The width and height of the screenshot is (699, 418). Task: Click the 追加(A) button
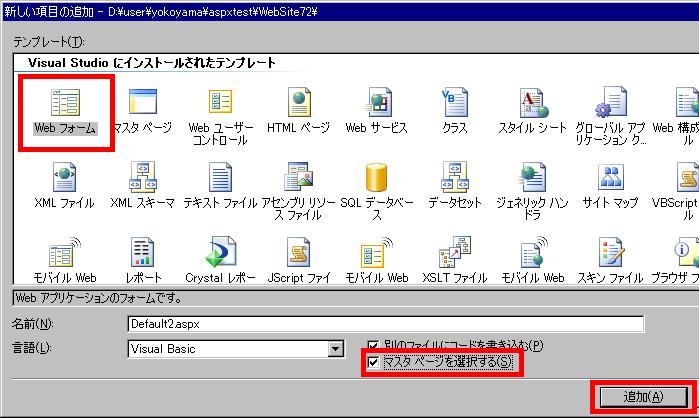point(643,397)
